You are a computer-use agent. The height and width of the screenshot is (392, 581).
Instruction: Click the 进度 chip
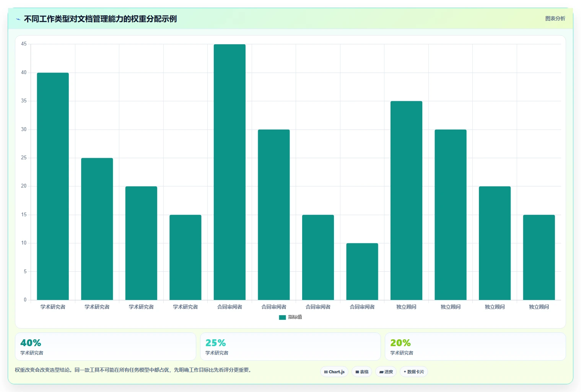(x=386, y=372)
